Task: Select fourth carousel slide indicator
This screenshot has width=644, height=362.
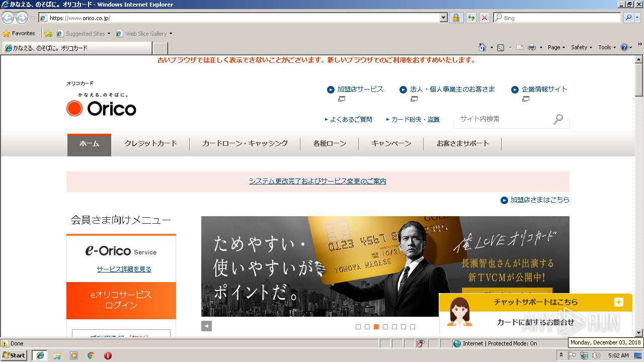Action: [385, 327]
